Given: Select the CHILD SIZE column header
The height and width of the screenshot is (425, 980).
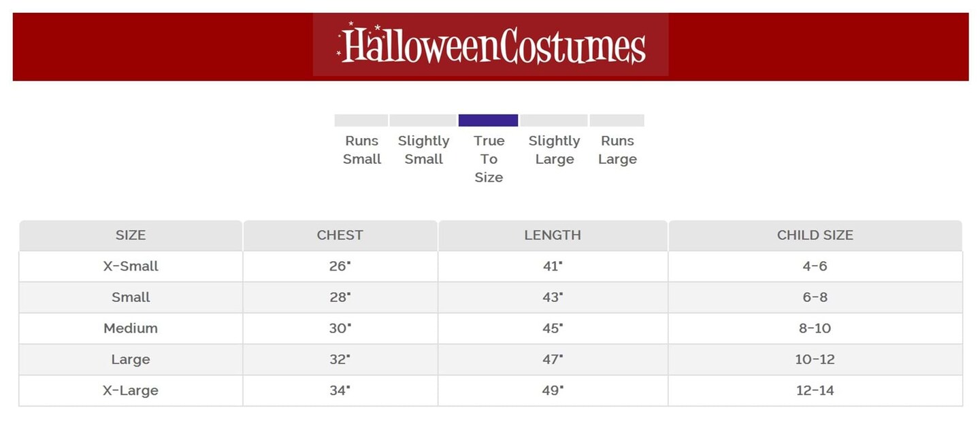Looking at the screenshot, I should (815, 235).
